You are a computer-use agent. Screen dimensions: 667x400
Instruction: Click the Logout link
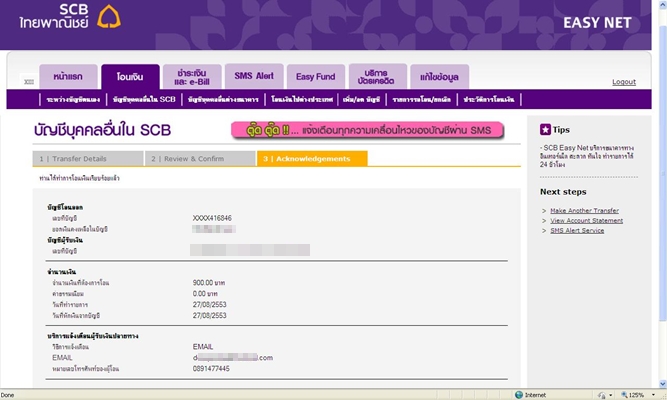624,82
